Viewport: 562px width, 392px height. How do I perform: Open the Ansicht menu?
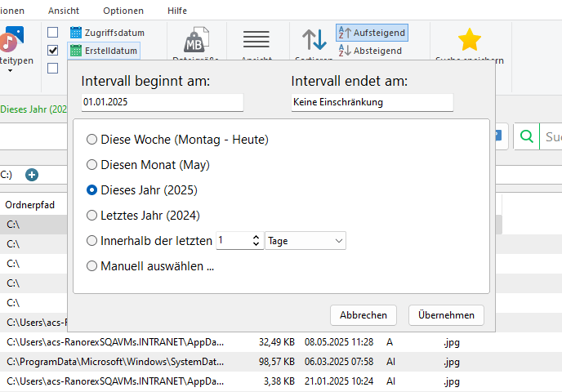pyautogui.click(x=64, y=11)
